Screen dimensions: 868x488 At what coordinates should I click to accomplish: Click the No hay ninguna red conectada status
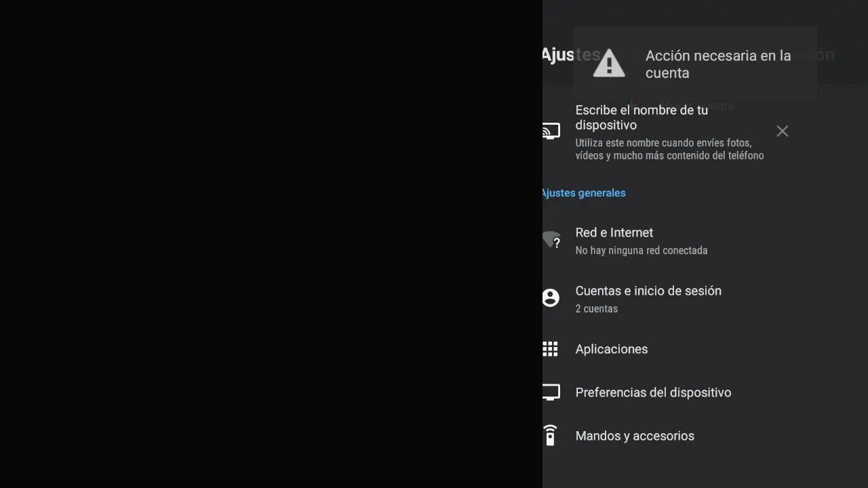click(x=642, y=251)
